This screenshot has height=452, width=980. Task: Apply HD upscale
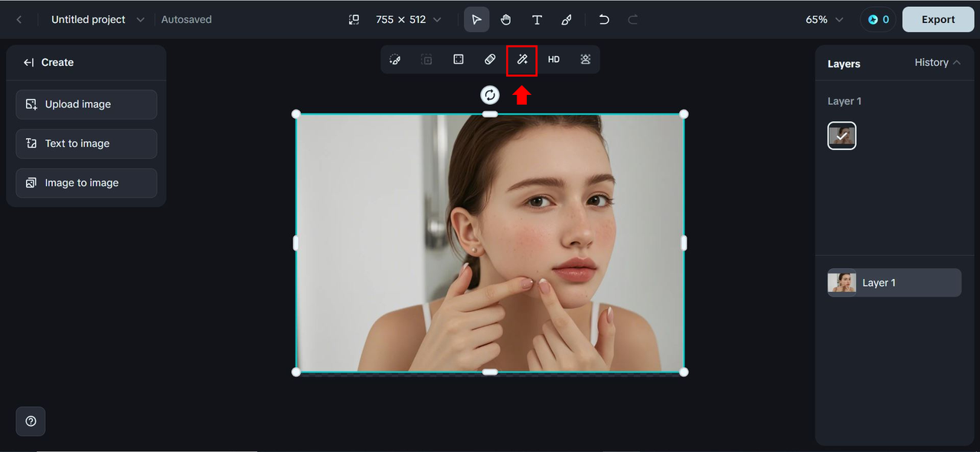click(x=554, y=60)
